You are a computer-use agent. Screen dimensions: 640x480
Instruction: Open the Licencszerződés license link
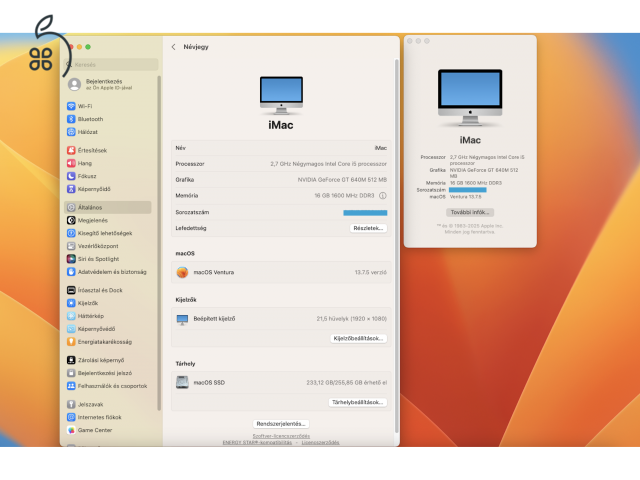coord(320,442)
